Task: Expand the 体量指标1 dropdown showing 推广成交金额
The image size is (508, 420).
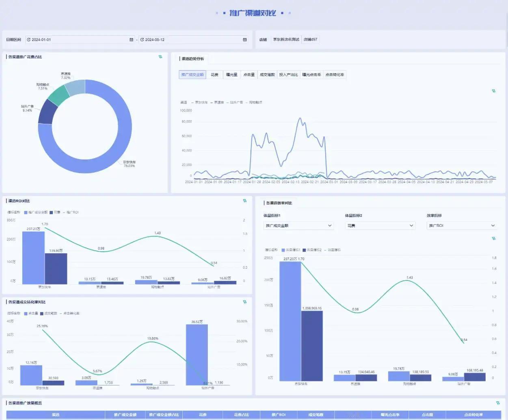Action: (298, 226)
